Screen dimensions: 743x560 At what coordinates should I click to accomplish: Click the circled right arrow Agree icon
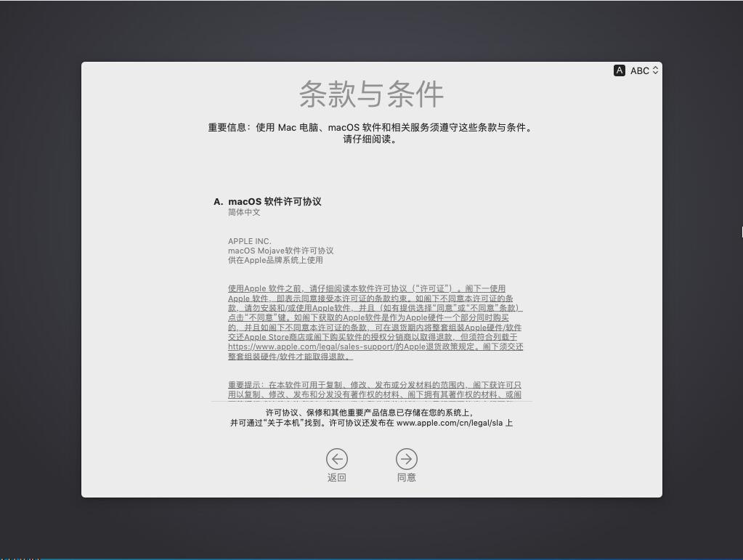[406, 459]
